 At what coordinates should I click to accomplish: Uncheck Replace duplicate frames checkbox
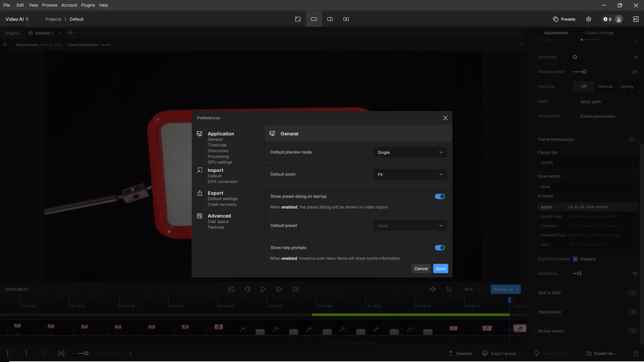[x=575, y=259]
